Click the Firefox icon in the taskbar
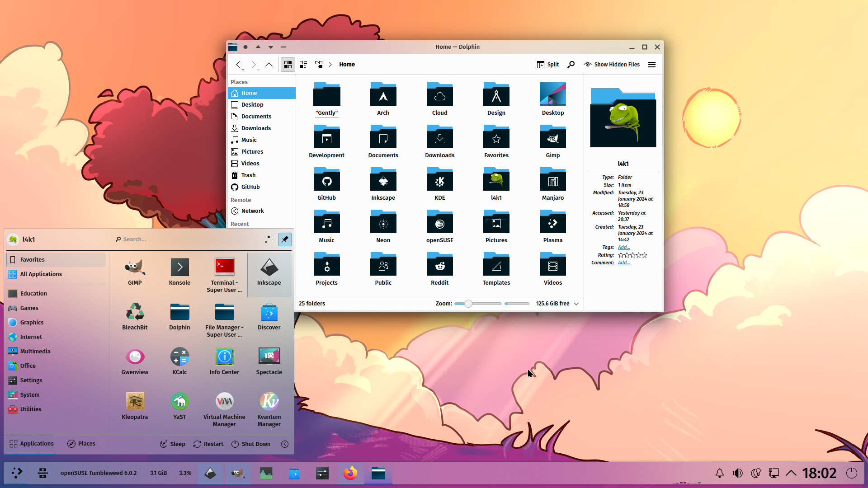This screenshot has width=868, height=488. (x=350, y=473)
